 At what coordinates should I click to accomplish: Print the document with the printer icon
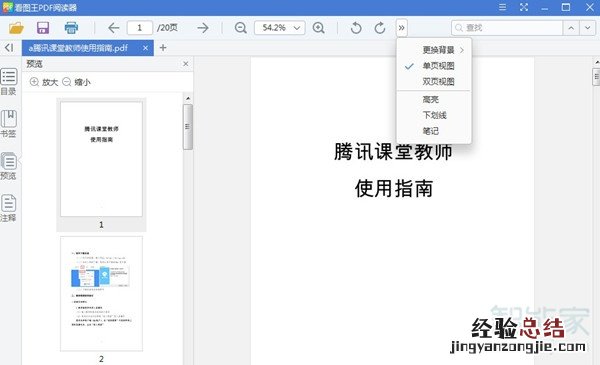pos(71,28)
